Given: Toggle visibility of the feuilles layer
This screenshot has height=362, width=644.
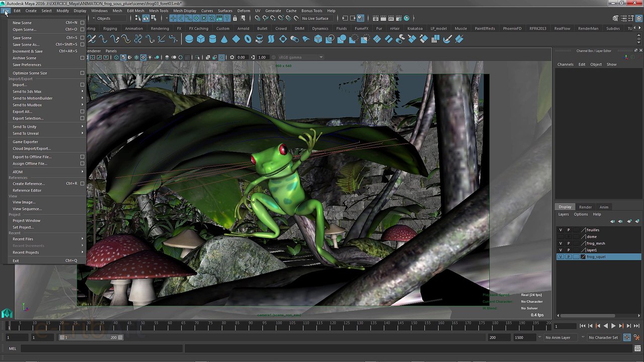Looking at the screenshot, I should [560, 230].
